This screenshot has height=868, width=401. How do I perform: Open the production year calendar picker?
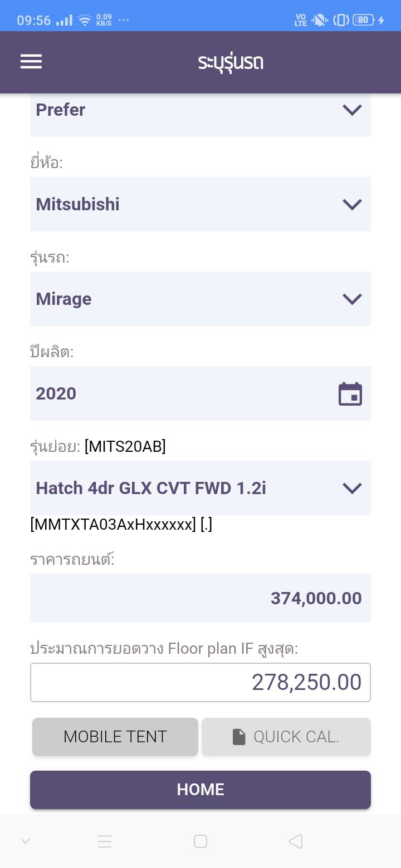point(350,394)
